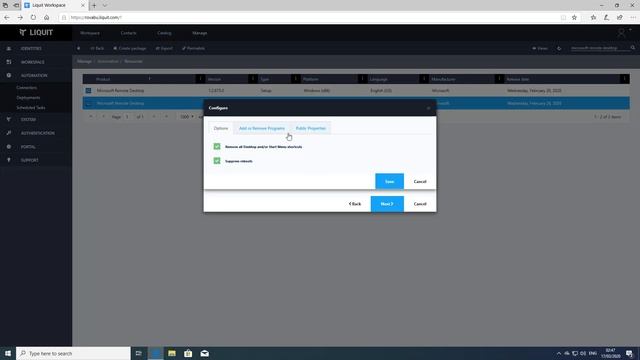Viewport: 640px width, 360px height.
Task: Open the Contacts top menu
Action: 128,33
